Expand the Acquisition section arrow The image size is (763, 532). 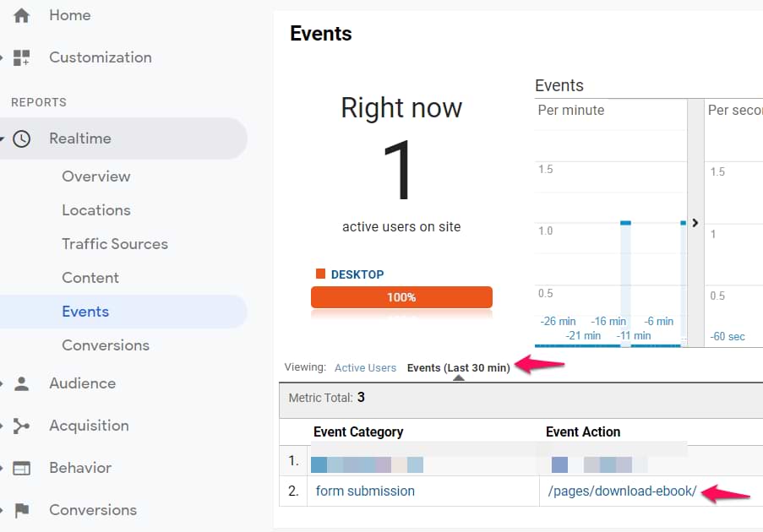(x=3, y=426)
